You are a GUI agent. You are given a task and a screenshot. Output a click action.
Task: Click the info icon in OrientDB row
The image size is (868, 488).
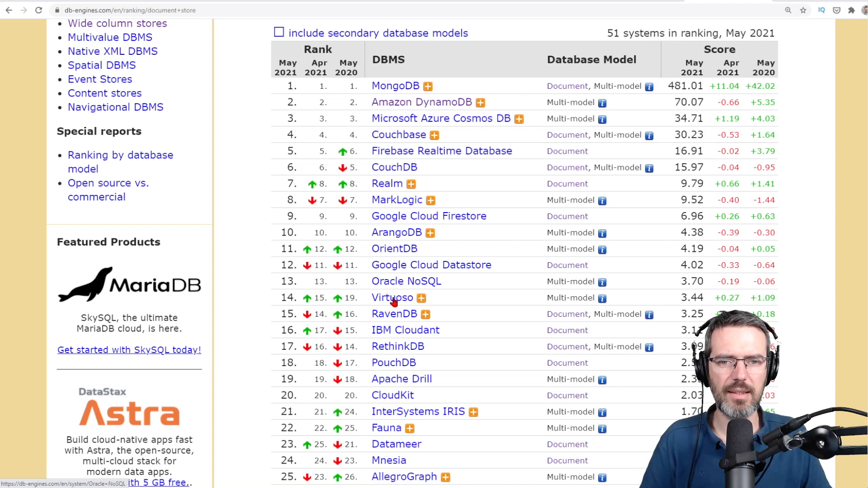pos(602,250)
